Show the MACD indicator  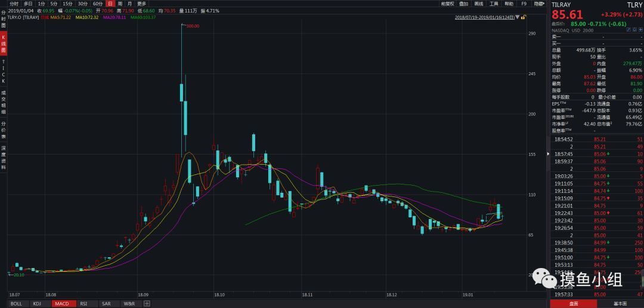coord(63,304)
